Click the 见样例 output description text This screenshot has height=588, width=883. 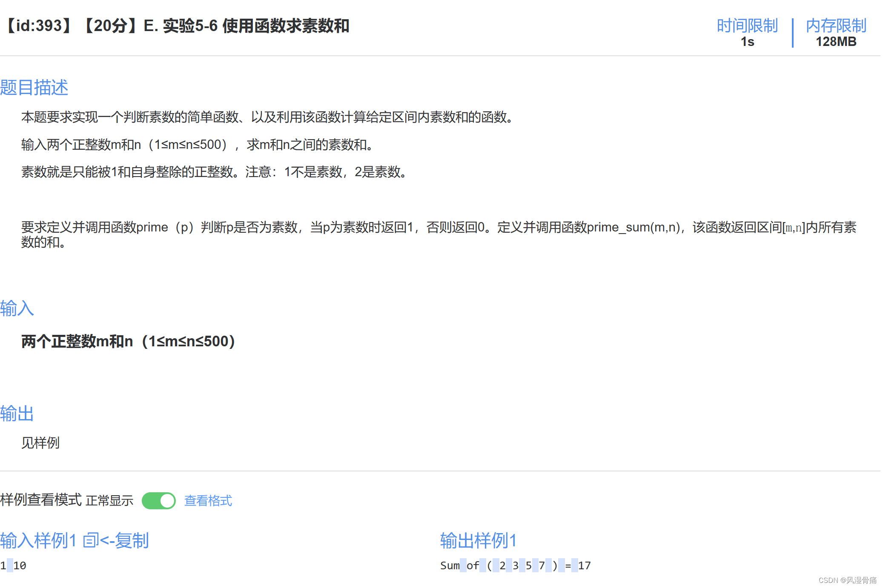[x=40, y=443]
